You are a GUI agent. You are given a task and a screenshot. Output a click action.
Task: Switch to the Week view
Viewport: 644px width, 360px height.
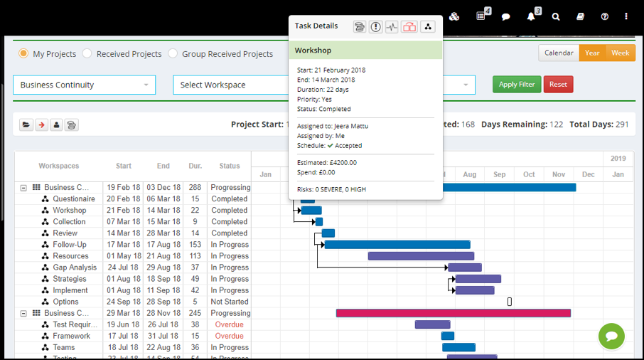(x=620, y=53)
